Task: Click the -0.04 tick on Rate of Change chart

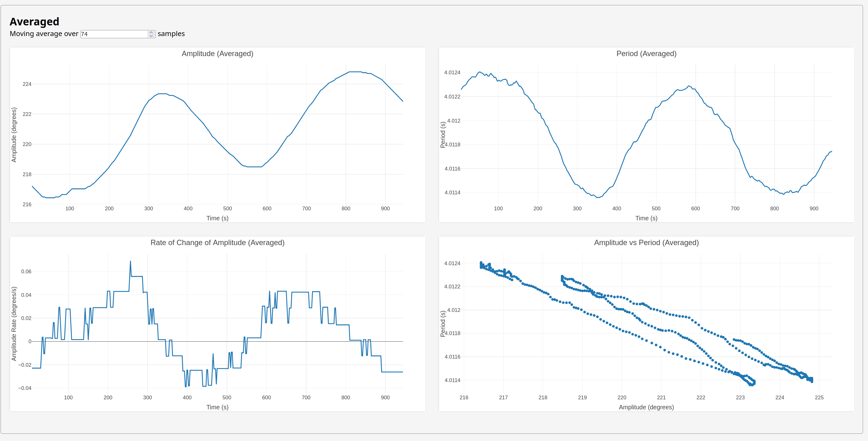Action: 24,388
